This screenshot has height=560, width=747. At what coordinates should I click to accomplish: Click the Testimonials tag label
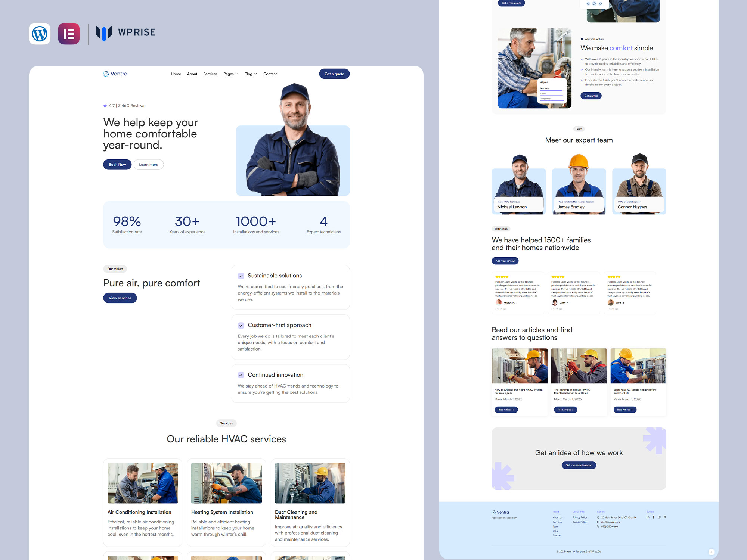tap(501, 229)
